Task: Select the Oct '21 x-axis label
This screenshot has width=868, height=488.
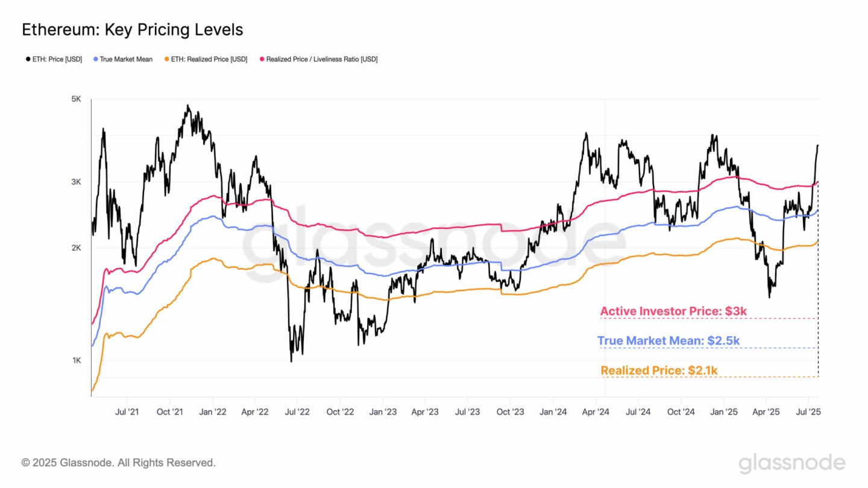Action: pyautogui.click(x=170, y=412)
